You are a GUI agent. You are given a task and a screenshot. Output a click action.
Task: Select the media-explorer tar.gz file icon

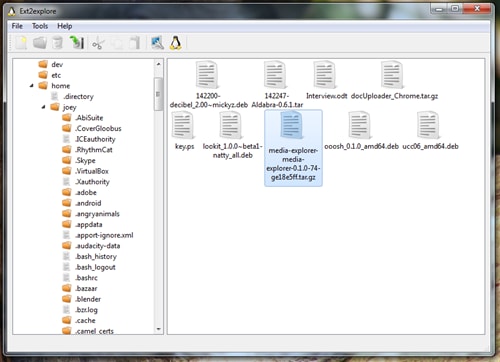coord(293,125)
